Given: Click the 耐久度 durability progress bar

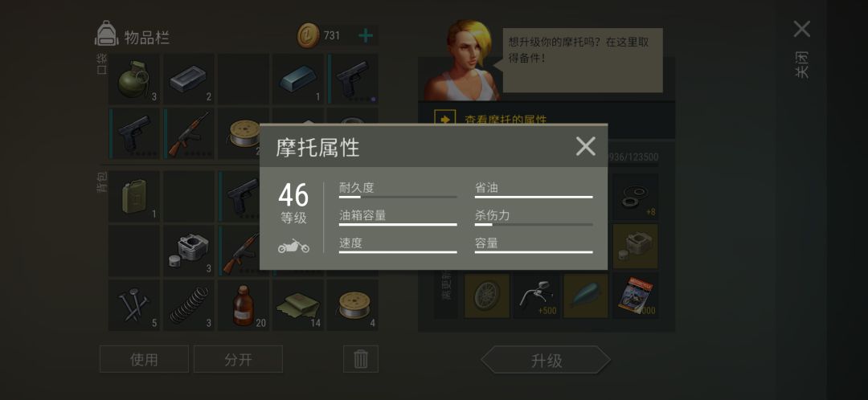Looking at the screenshot, I should (x=398, y=197).
